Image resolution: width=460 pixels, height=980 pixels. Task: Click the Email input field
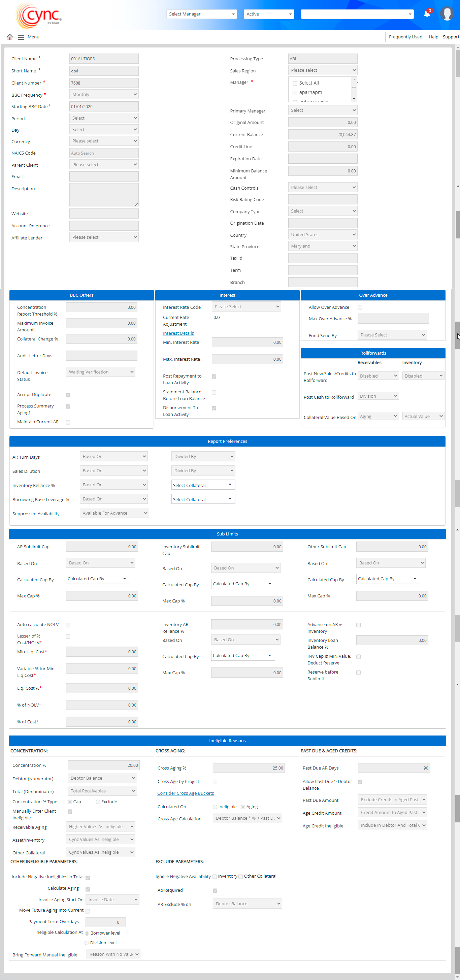tap(104, 176)
